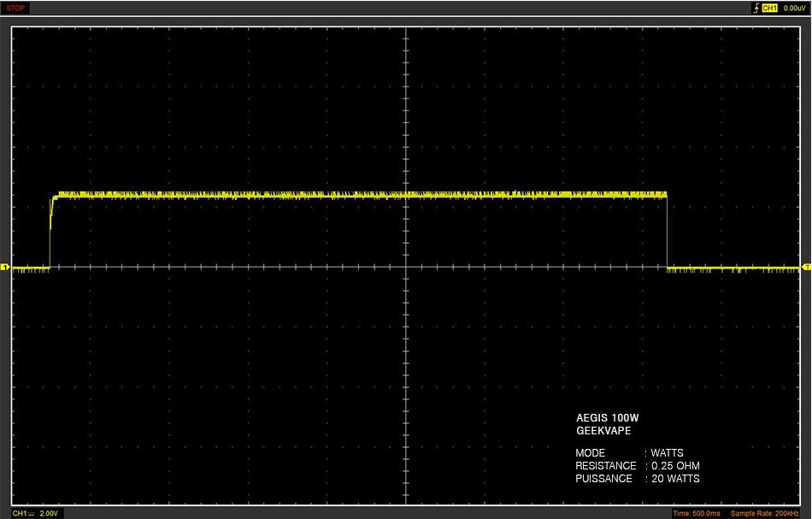Click the RESISTANCE : 0.25 OHM annotation

point(638,466)
